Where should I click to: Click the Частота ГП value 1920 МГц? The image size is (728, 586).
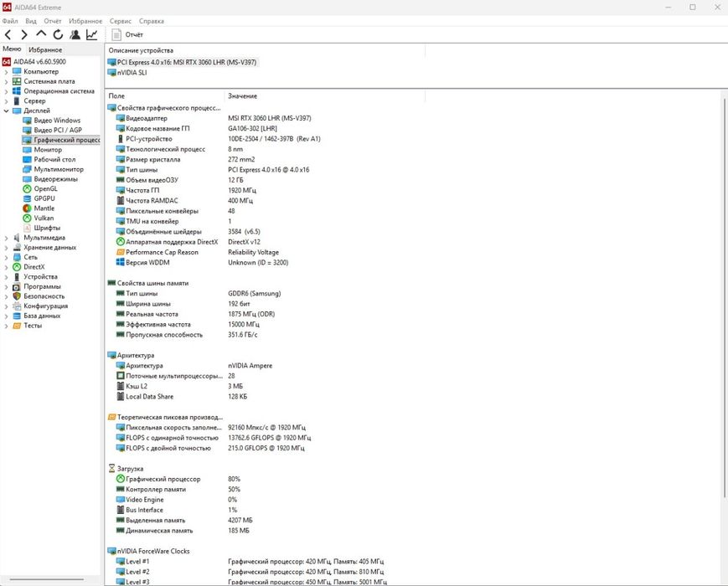tap(242, 190)
